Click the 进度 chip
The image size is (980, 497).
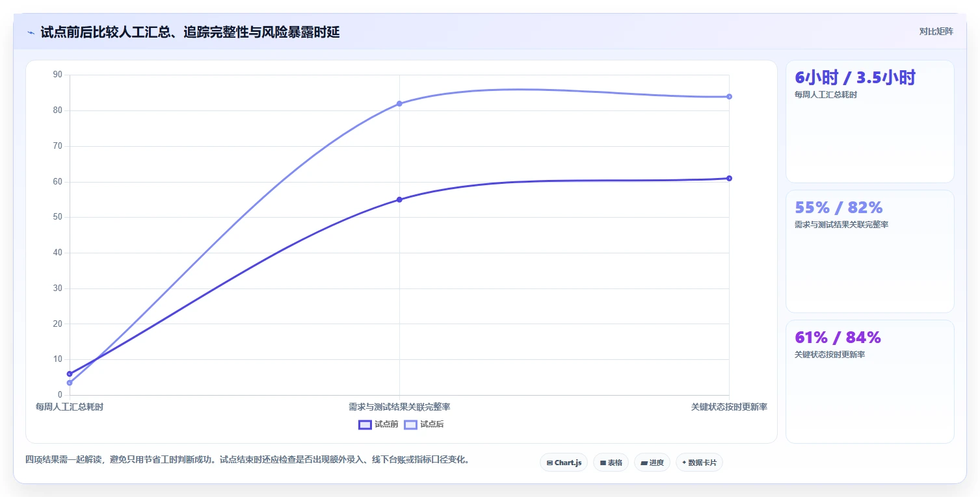pyautogui.click(x=652, y=463)
